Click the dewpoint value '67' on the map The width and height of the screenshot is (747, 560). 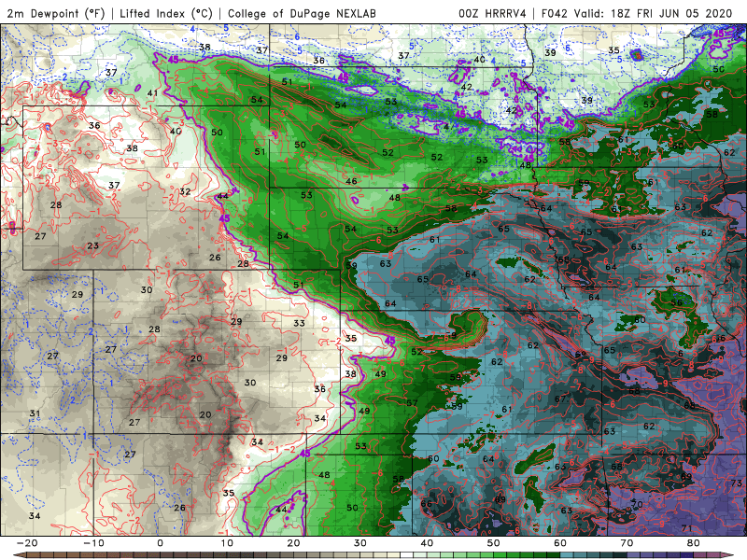point(560,399)
